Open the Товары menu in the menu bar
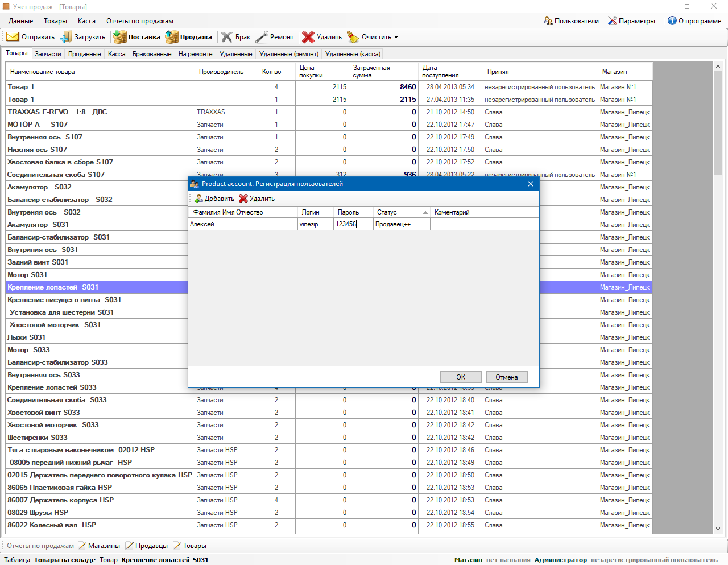The height and width of the screenshot is (565, 728). pyautogui.click(x=55, y=21)
